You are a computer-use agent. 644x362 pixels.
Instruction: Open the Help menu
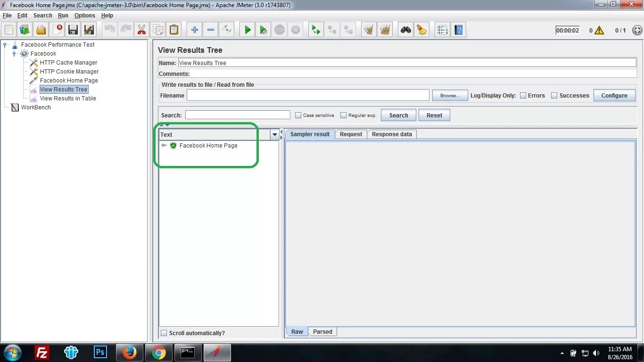107,16
